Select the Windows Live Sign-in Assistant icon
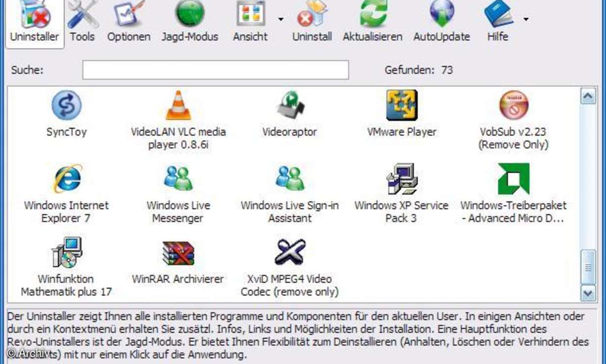Image resolution: width=606 pixels, height=364 pixels. [x=290, y=178]
